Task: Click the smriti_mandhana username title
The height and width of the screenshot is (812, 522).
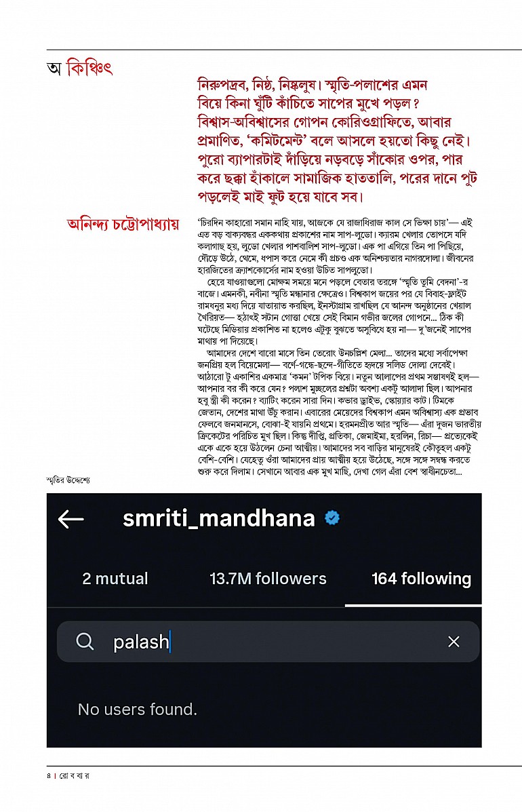Action: click(219, 518)
